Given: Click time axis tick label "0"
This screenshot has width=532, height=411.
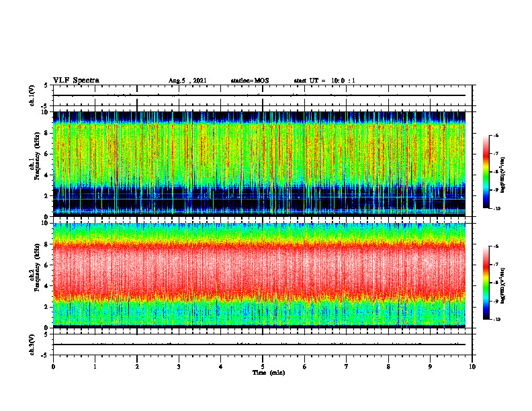Looking at the screenshot, I should 53,367.
